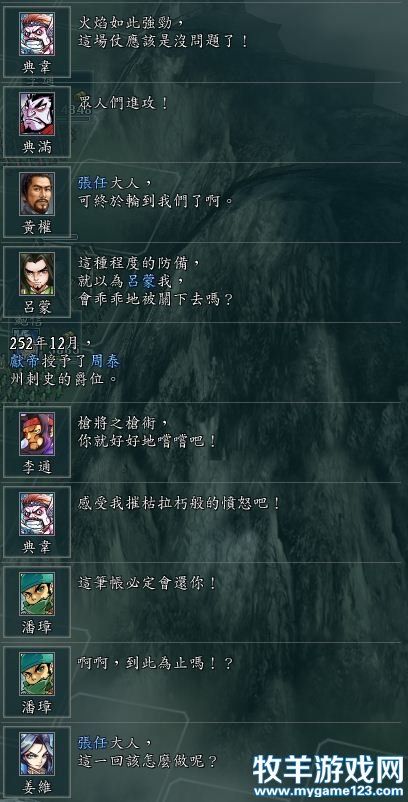The height and width of the screenshot is (802, 408).
Task: Click 典韋's portrait in the first message
Action: (x=37, y=34)
